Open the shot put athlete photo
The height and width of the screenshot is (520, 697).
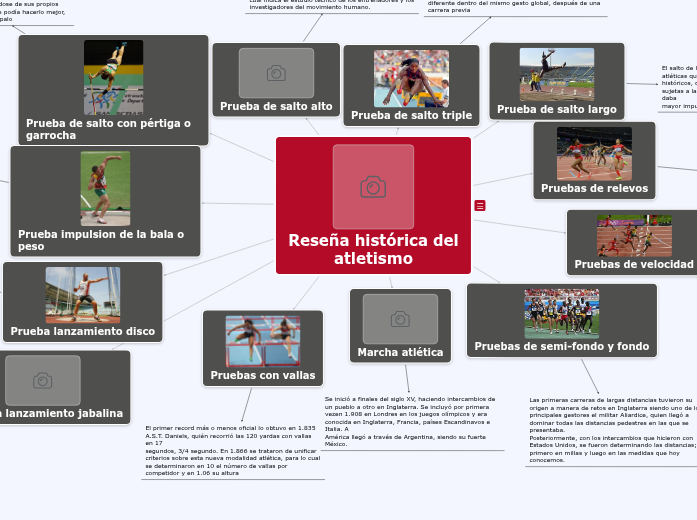tap(105, 189)
